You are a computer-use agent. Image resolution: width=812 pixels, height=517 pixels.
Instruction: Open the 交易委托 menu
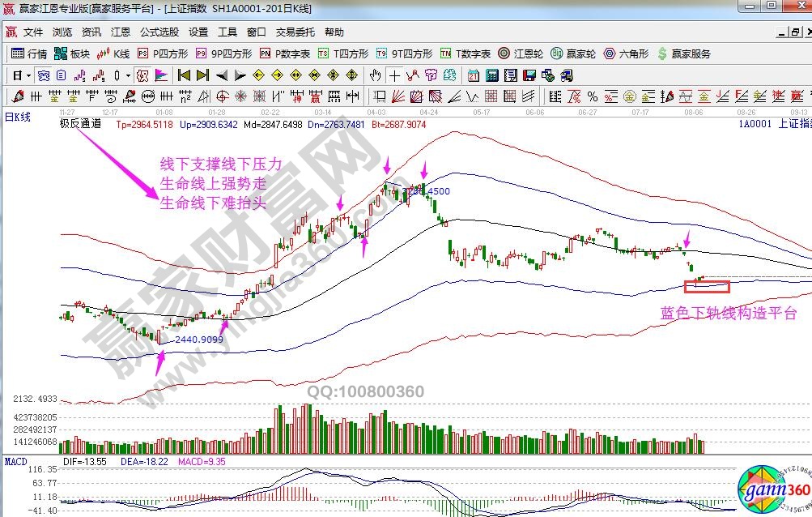[295, 32]
